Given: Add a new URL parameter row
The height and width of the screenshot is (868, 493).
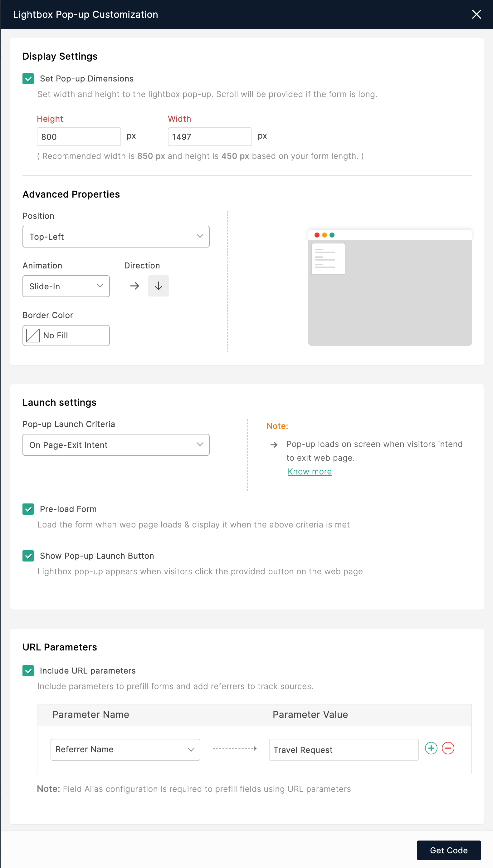Looking at the screenshot, I should coord(431,748).
